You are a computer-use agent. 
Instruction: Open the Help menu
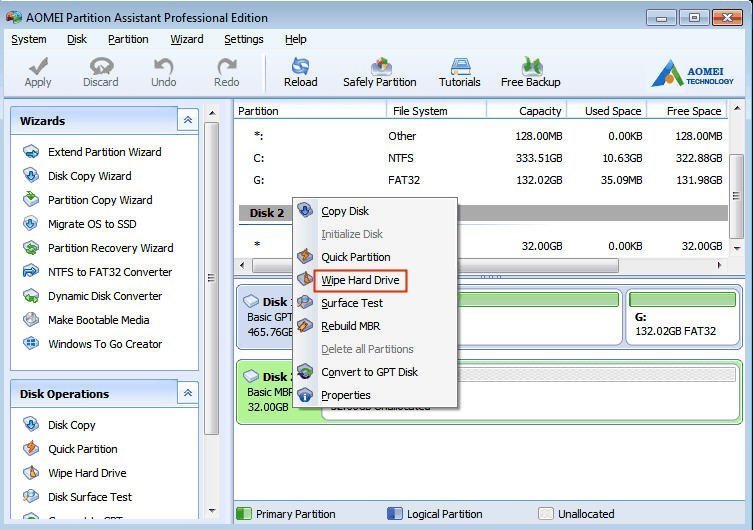296,39
